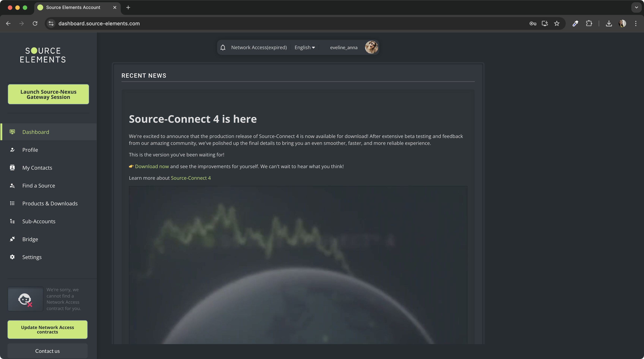The width and height of the screenshot is (644, 359).
Task: Open Chrome's three-dot menu
Action: (x=635, y=23)
